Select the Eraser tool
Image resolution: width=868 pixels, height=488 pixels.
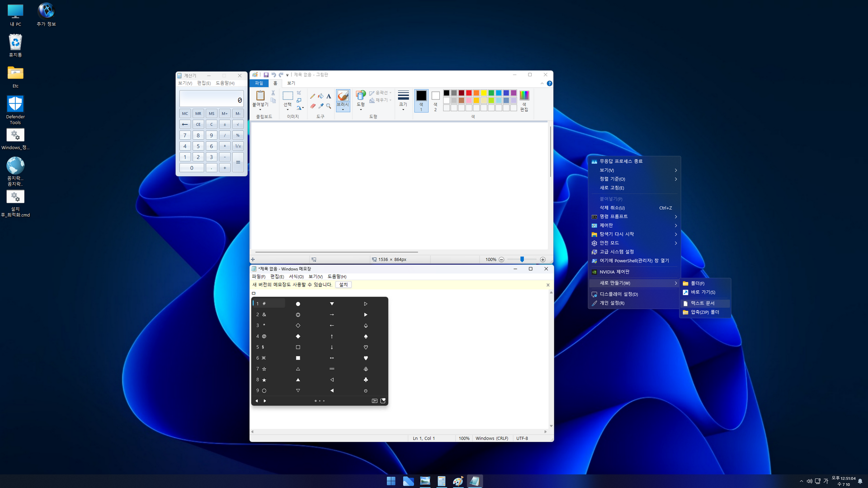(x=312, y=106)
